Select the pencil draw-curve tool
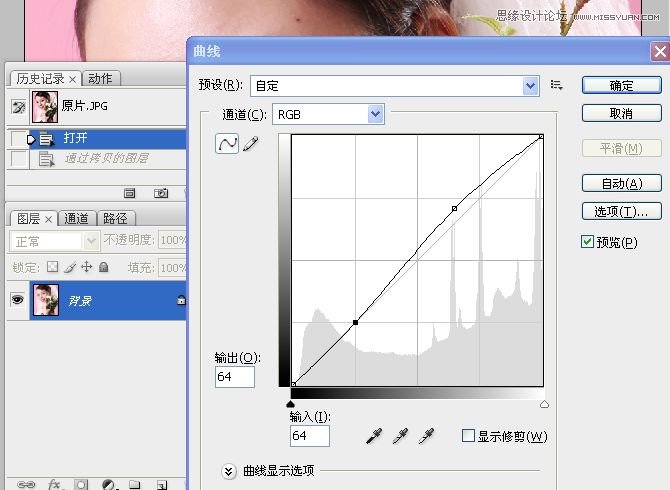 (251, 144)
